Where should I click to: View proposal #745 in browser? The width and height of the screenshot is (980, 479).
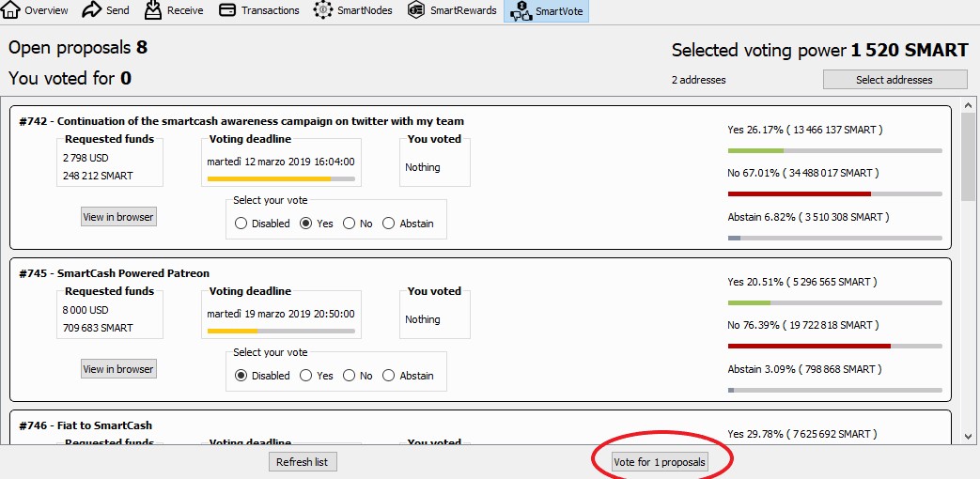tap(118, 369)
